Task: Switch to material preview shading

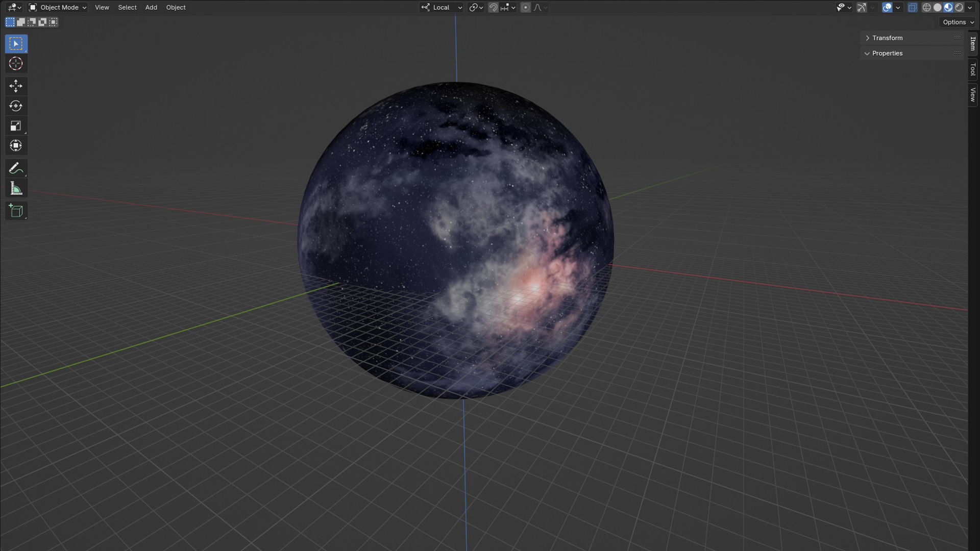Action: pos(948,7)
